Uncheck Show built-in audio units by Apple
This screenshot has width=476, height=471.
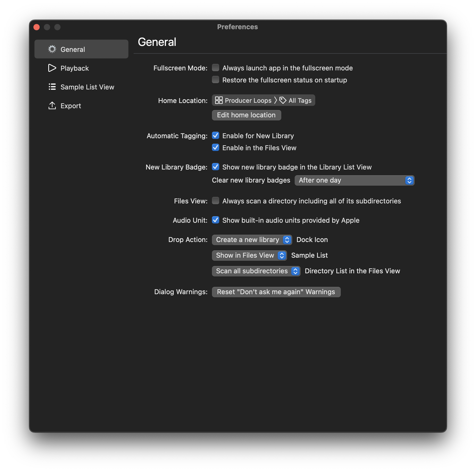[216, 220]
